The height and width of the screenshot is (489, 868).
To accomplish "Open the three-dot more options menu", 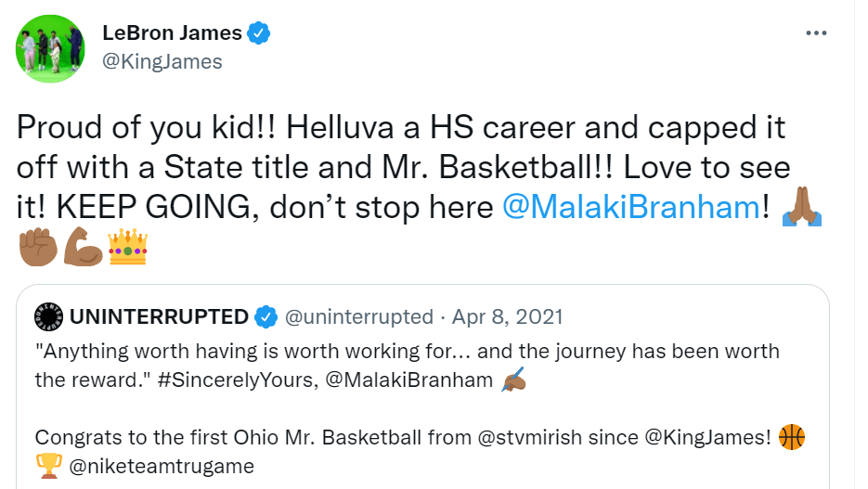I will pyautogui.click(x=815, y=33).
